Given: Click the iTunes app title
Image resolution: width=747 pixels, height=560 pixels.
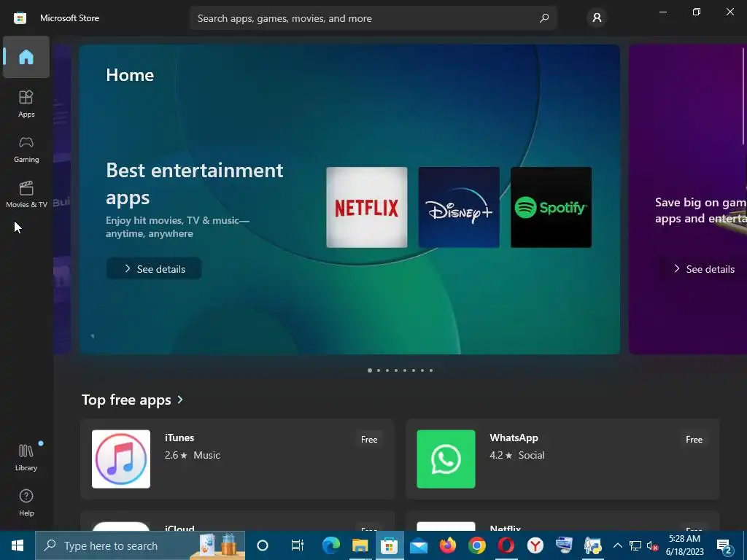Looking at the screenshot, I should [179, 437].
